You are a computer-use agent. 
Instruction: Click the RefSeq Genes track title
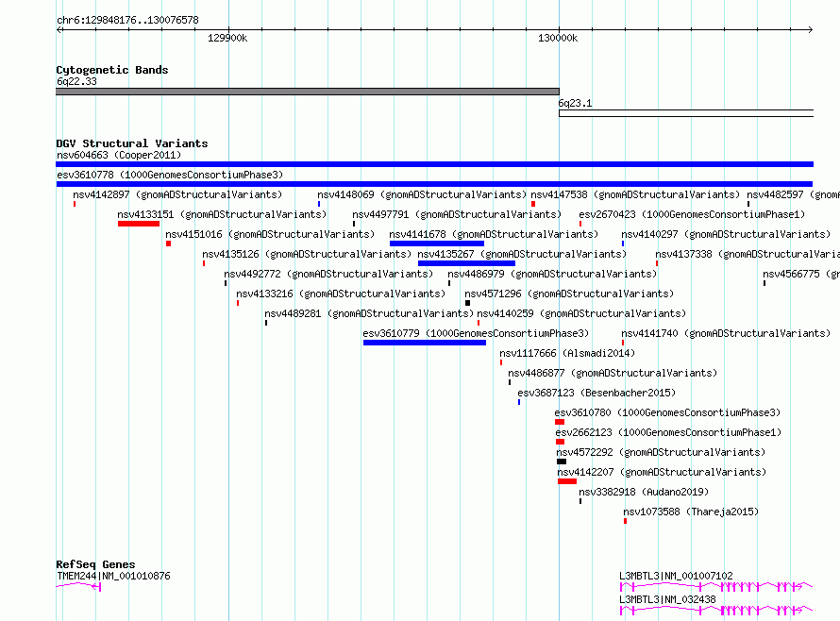pyautogui.click(x=95, y=564)
